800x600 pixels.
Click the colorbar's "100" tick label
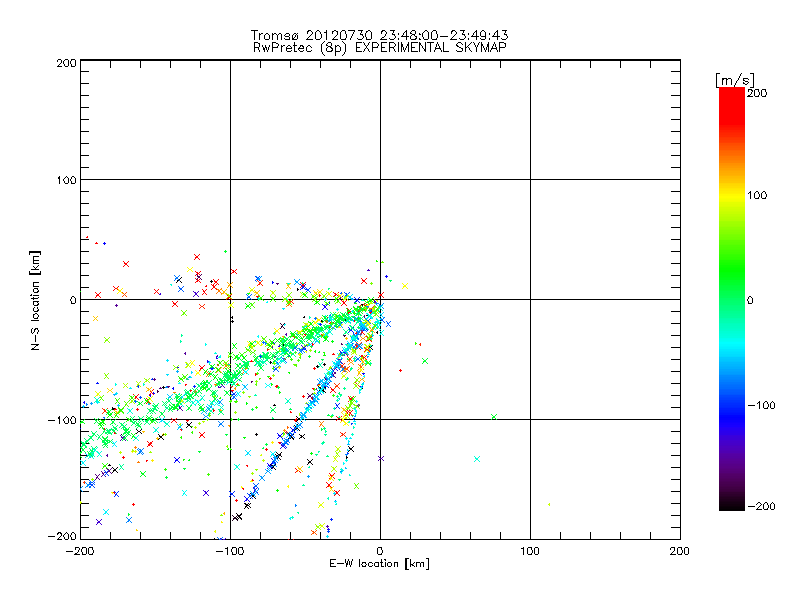[757, 194]
